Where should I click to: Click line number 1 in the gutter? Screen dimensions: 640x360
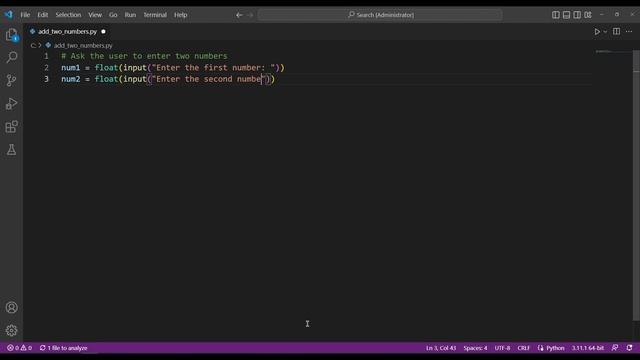coord(46,56)
